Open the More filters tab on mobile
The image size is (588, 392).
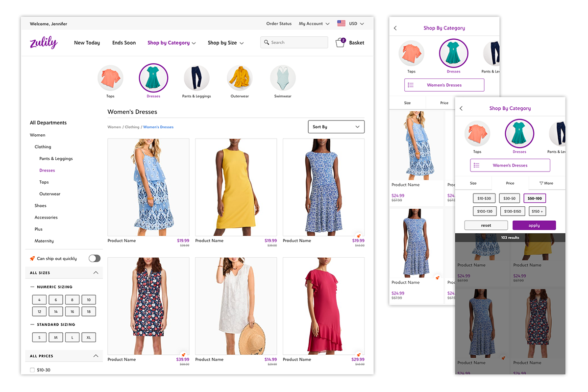pyautogui.click(x=546, y=183)
